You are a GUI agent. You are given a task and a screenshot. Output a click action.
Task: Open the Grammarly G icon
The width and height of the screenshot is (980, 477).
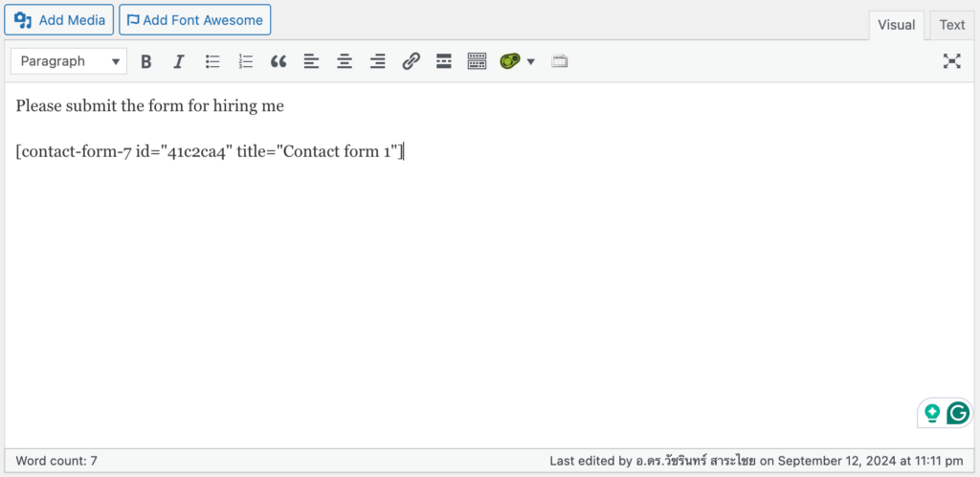tap(958, 413)
